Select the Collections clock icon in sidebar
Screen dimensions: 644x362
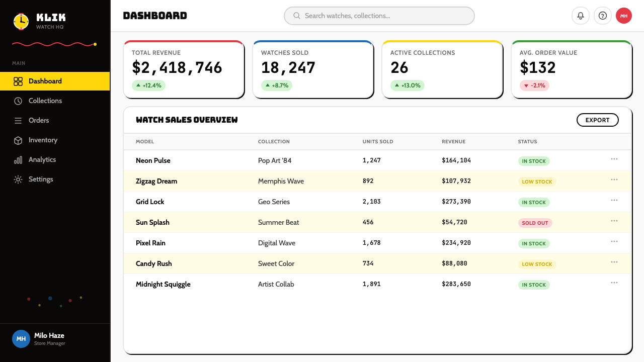pos(18,101)
